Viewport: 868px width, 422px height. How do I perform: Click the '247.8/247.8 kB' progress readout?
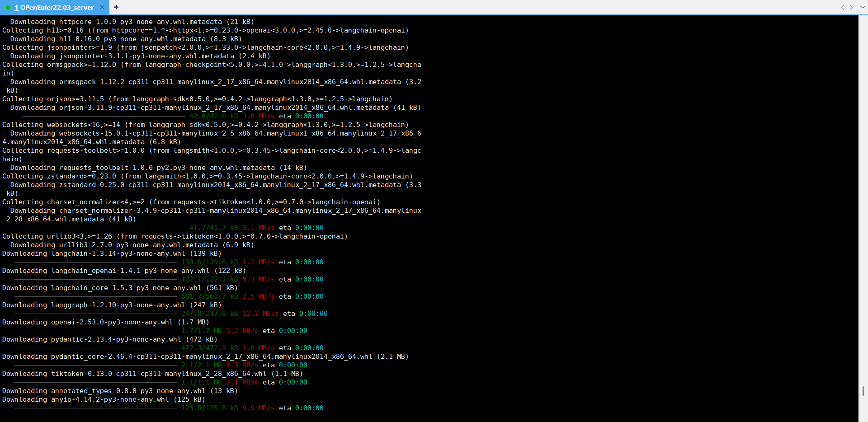209,314
